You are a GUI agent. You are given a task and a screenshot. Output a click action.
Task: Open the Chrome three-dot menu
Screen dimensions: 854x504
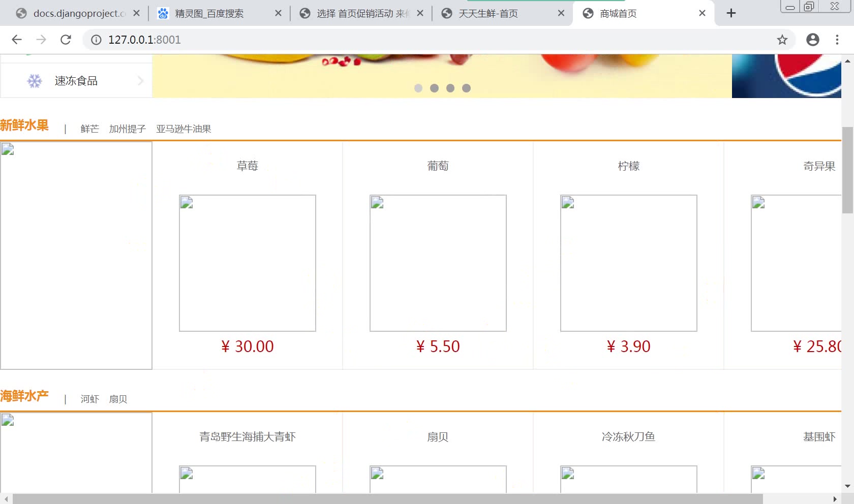coord(837,40)
